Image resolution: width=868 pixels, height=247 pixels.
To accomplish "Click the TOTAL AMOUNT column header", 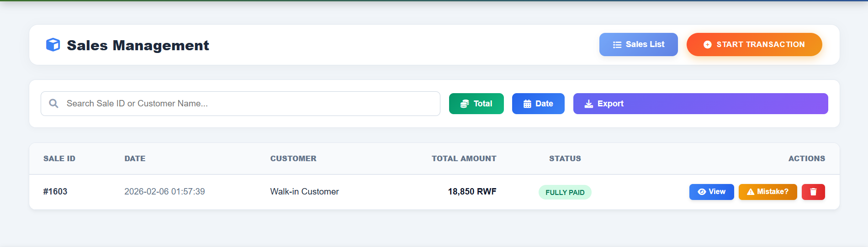I will coord(464,158).
